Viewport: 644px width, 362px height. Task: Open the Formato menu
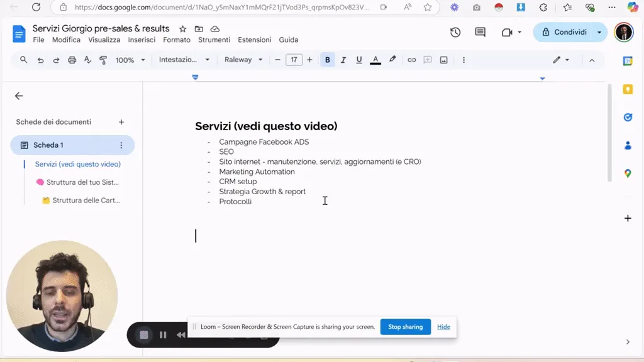[x=177, y=40]
